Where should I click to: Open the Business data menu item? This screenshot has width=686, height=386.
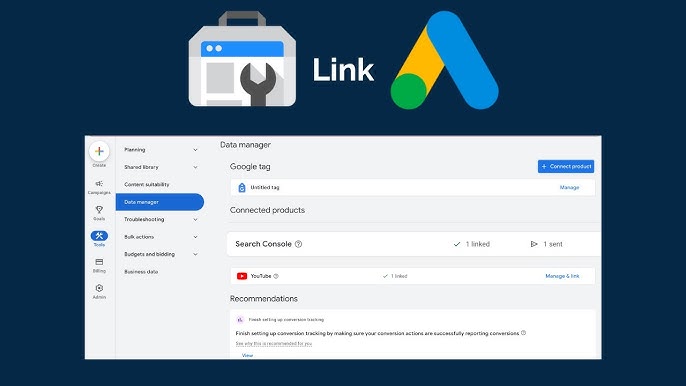click(x=141, y=272)
